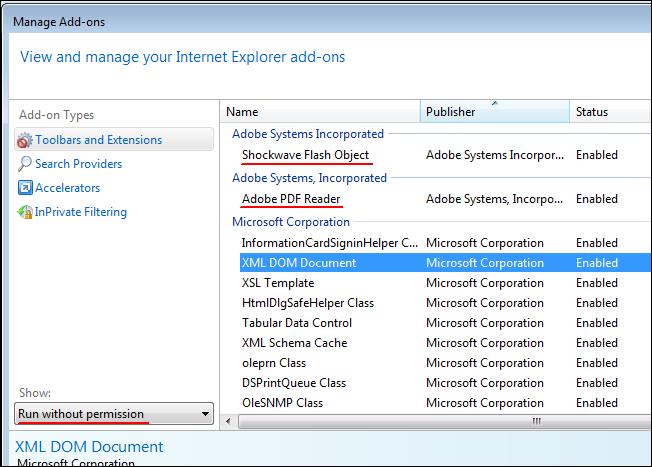Viewport: 652px width, 467px height.
Task: Collapse the Adobe Systems Incorporated group header
Action: 308,134
